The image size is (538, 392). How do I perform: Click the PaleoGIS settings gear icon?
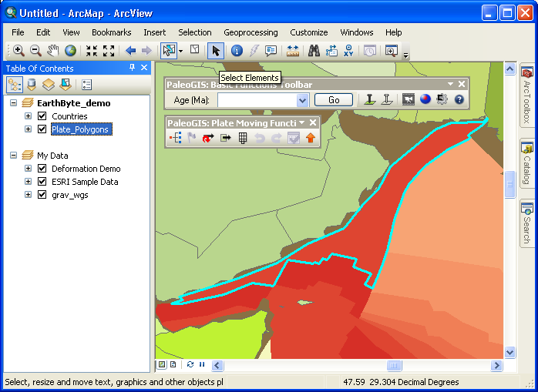(x=442, y=99)
